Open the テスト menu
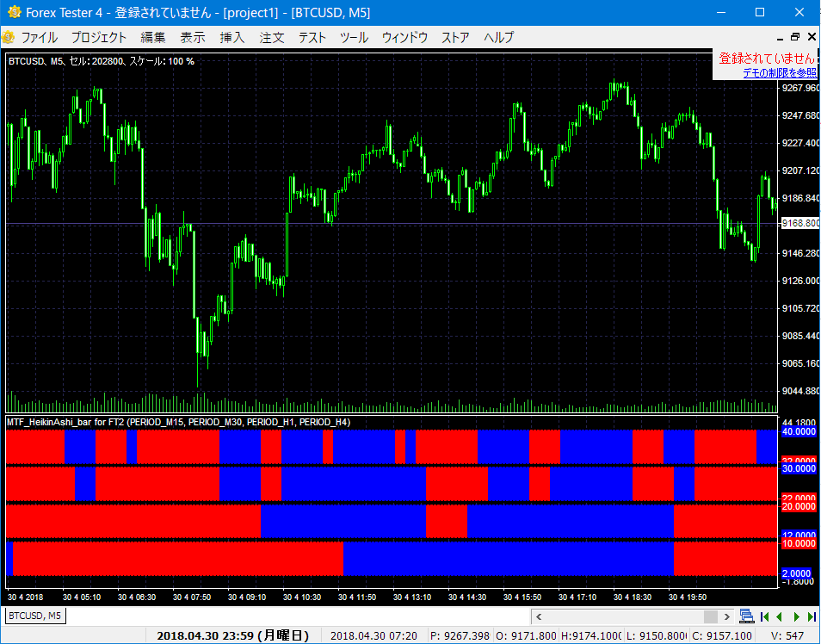The image size is (821, 644). click(312, 38)
